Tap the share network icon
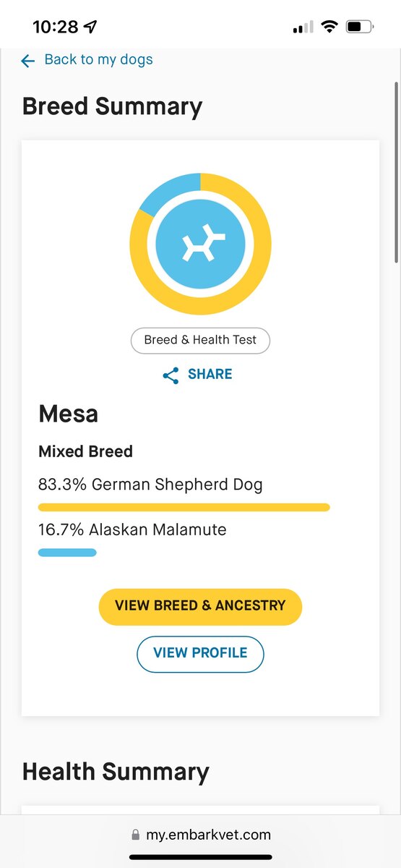The width and height of the screenshot is (401, 868). [x=171, y=375]
